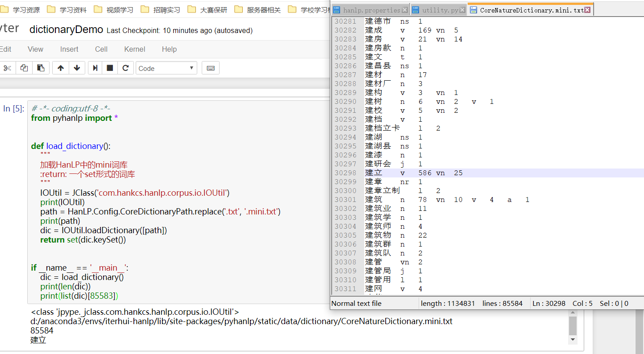Run the current cell

click(95, 68)
